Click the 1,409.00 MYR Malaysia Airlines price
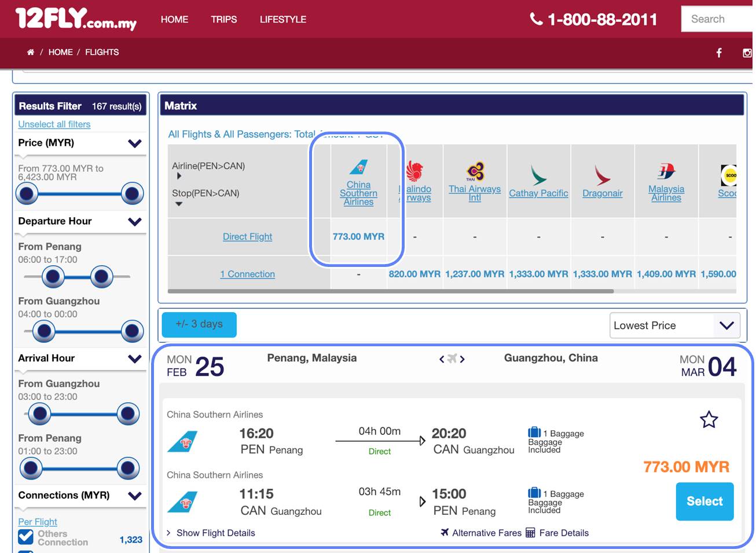756x553 pixels. tap(666, 274)
